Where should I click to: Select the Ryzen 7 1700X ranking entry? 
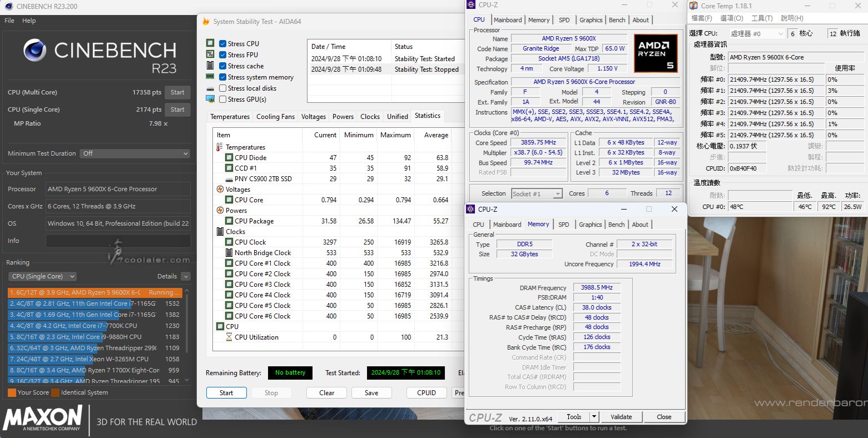point(95,370)
